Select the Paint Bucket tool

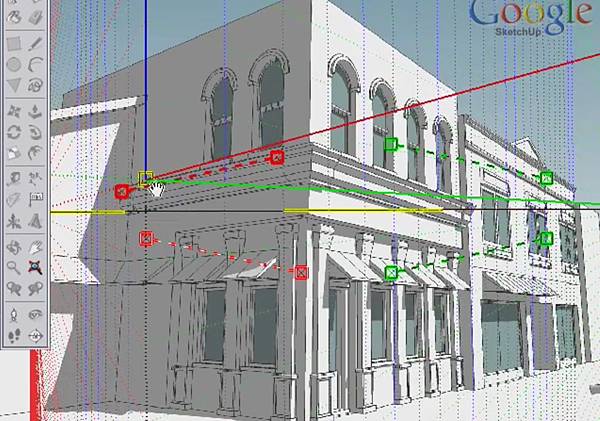coord(14,17)
